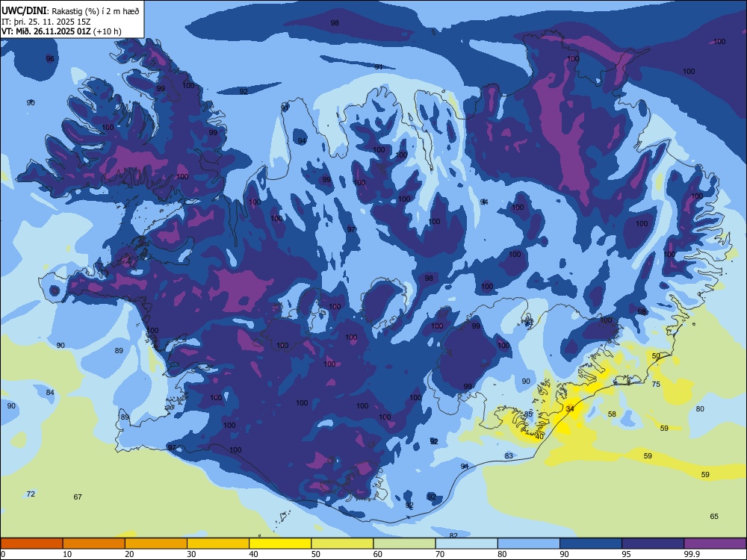Click the '40' humidity value near the southeast coast
The image size is (747, 560).
point(539,436)
